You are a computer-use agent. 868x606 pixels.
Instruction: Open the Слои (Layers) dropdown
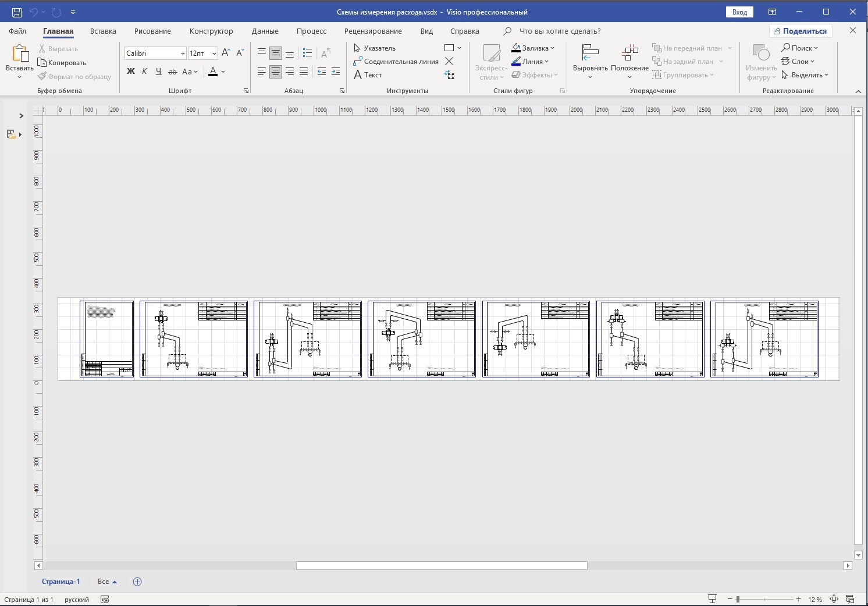[798, 62]
